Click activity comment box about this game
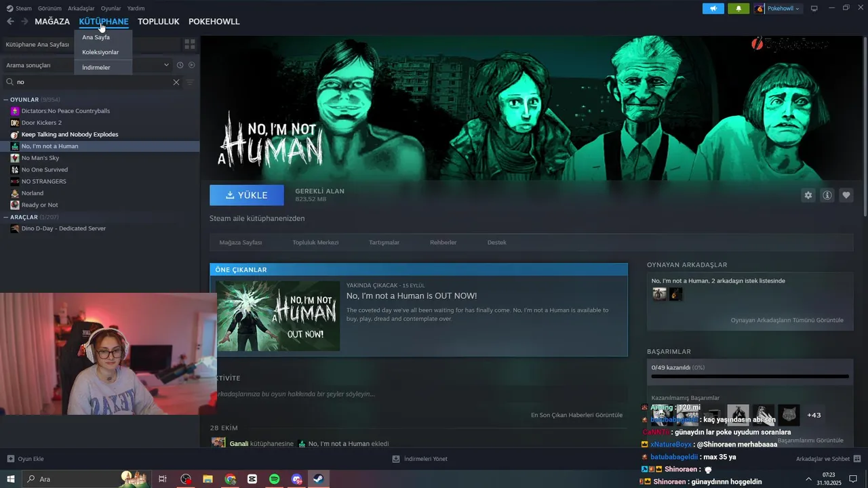 pos(418,394)
